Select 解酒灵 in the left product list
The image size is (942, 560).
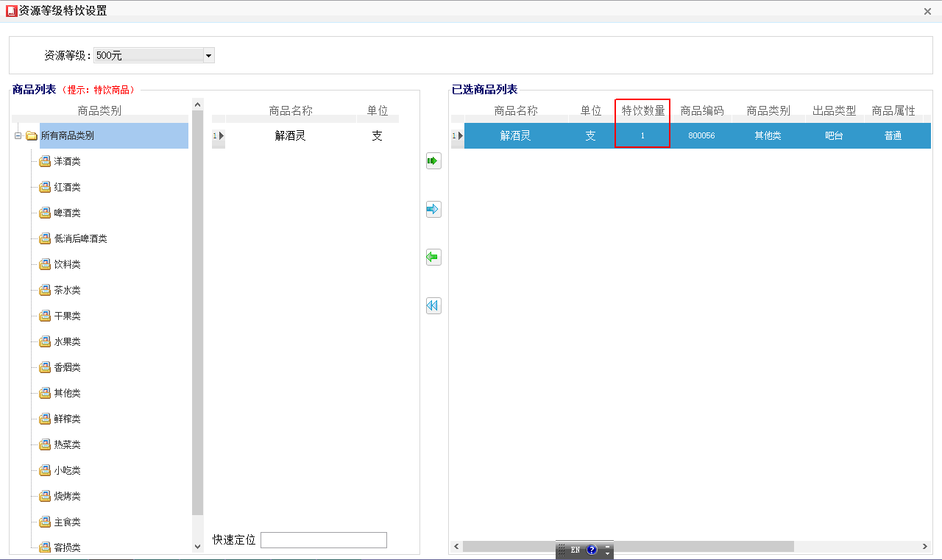click(x=290, y=135)
